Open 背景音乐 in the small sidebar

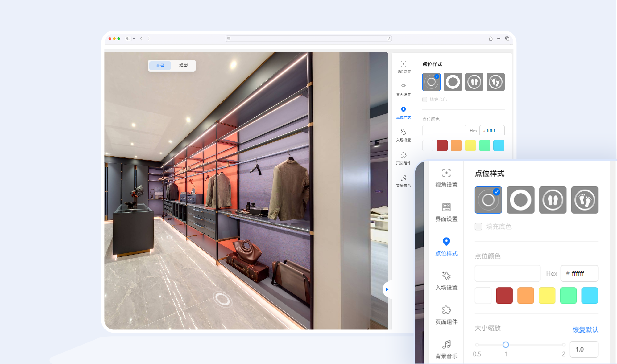point(403,181)
